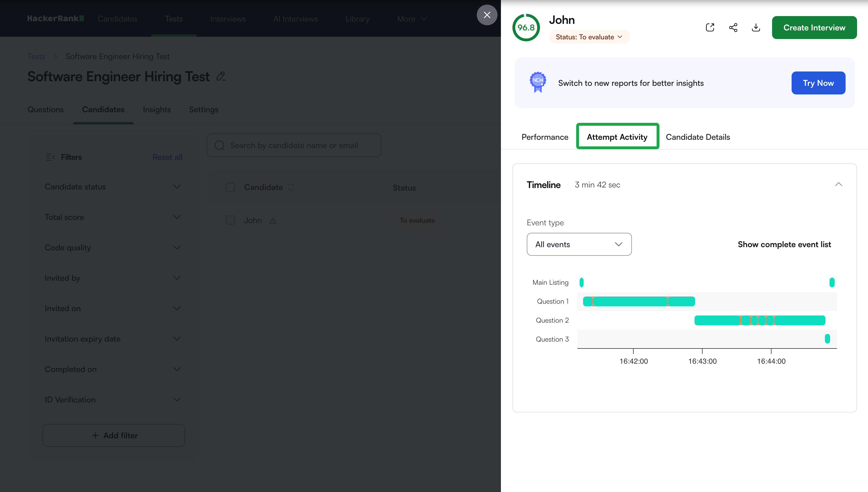Viewport: 868px width, 492px height.
Task: Click the share report icon
Action: click(733, 27)
